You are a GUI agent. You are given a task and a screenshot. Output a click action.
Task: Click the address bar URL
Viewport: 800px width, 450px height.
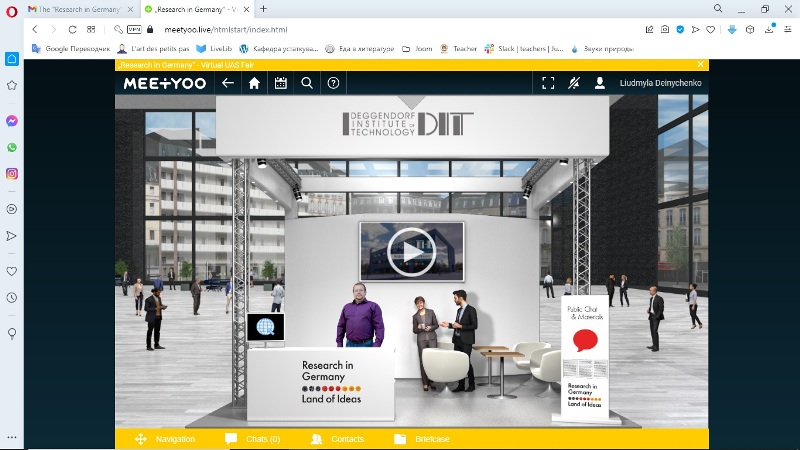pyautogui.click(x=226, y=30)
